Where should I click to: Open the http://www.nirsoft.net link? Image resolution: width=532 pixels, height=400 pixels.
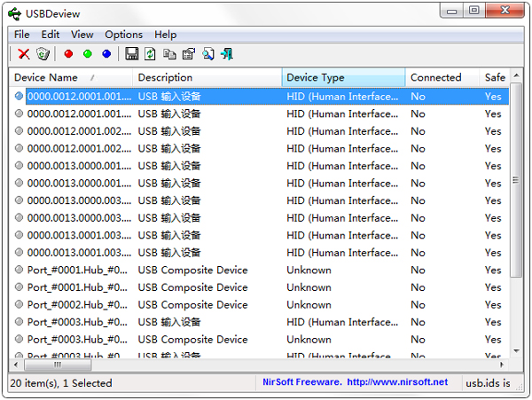[397, 382]
